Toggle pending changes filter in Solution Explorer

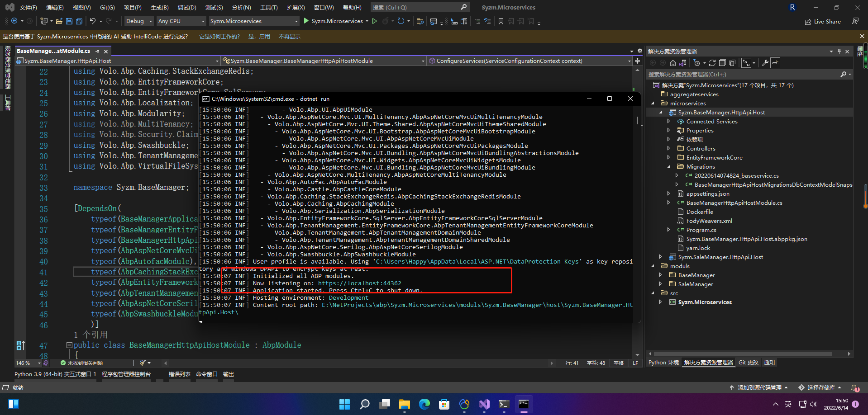point(697,63)
